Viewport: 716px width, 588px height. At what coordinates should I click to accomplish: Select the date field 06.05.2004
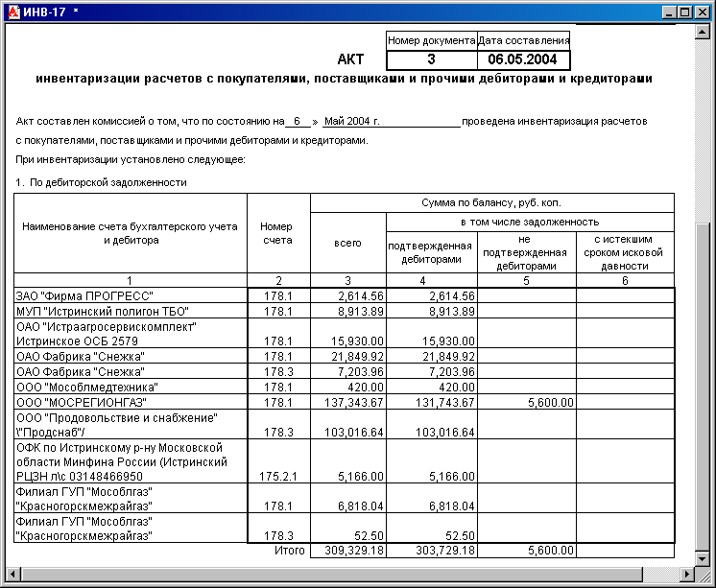point(523,59)
